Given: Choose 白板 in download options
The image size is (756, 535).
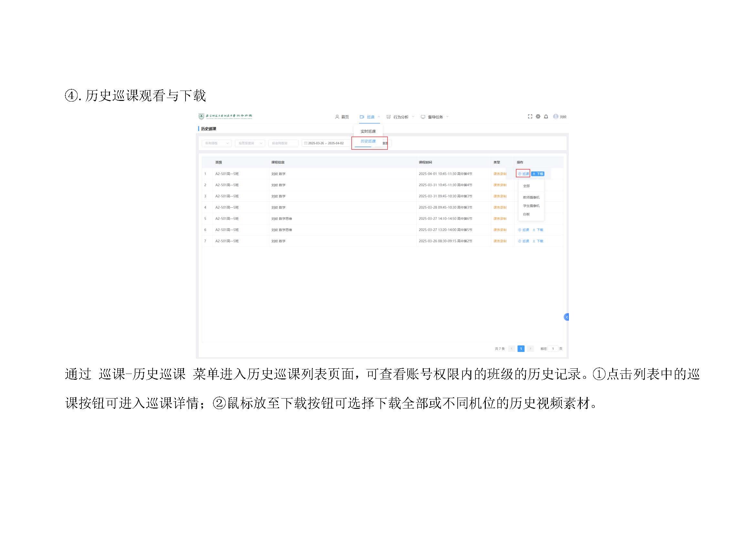Looking at the screenshot, I should click(x=526, y=214).
